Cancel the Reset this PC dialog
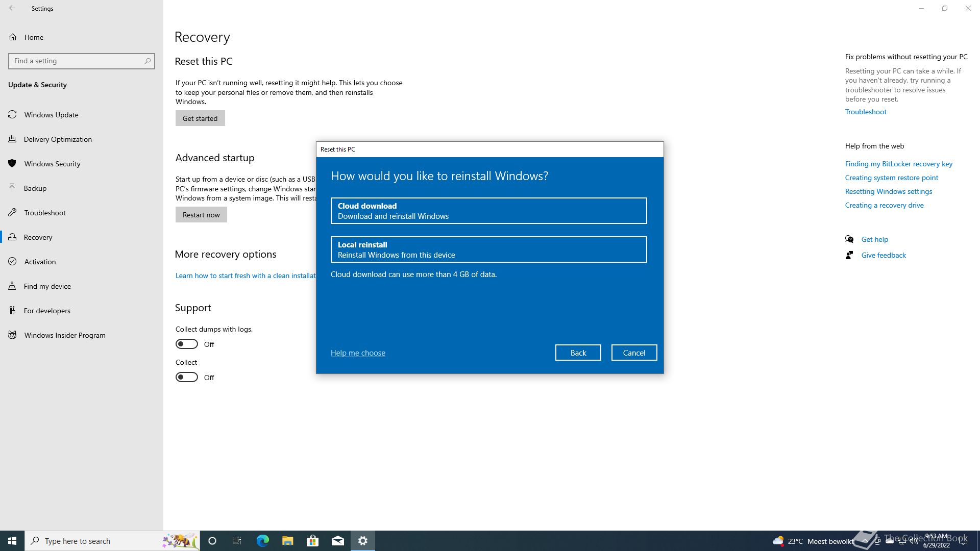980x551 pixels. (x=634, y=353)
